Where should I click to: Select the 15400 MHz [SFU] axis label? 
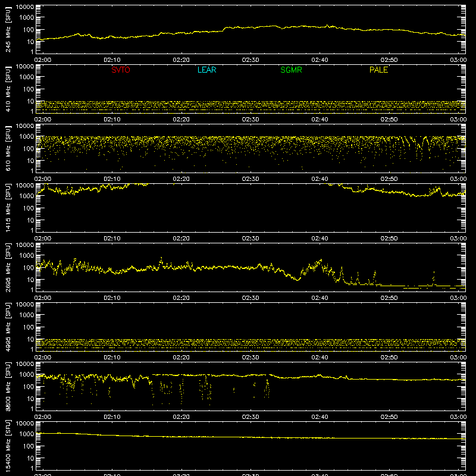click(x=8, y=446)
